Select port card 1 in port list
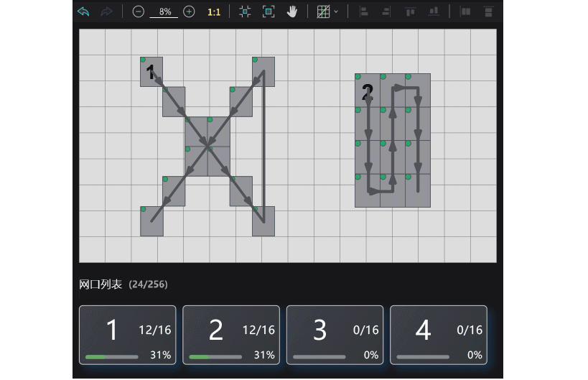The height and width of the screenshot is (380, 588). [x=127, y=335]
